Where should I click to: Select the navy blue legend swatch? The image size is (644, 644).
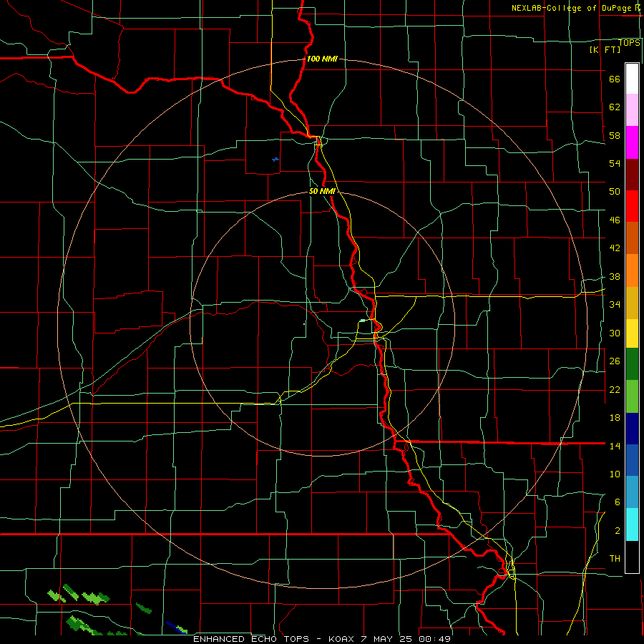632,429
